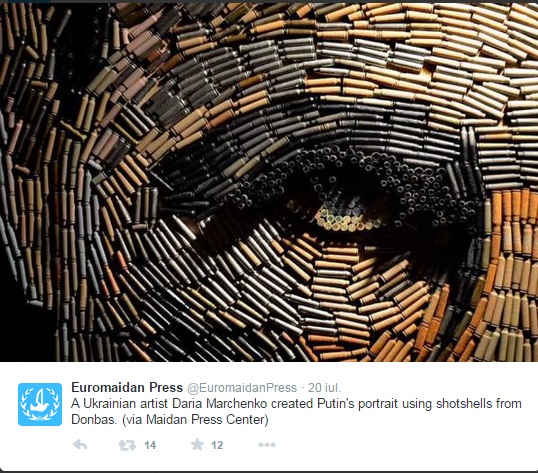
Task: Open the three-dot more options menu
Action: 267,445
